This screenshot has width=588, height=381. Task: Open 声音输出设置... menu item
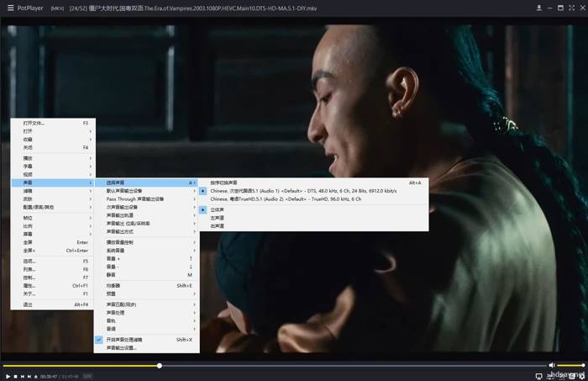[x=147, y=347]
